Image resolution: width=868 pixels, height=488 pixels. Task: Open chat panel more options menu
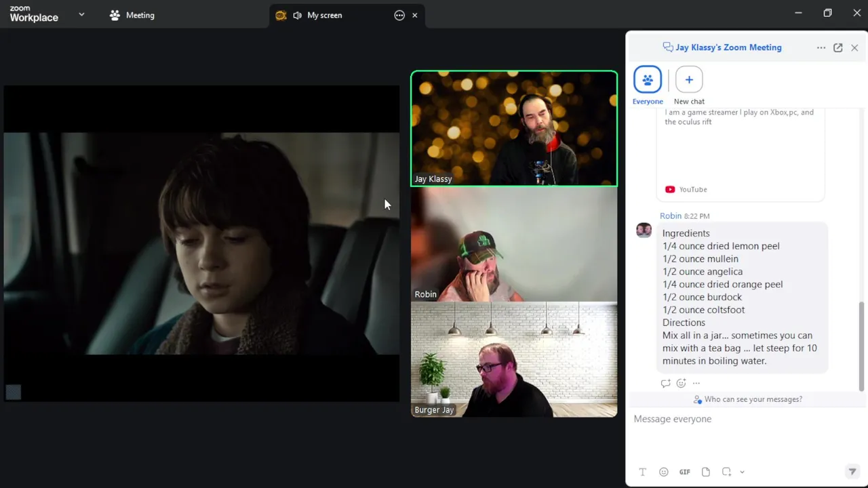pos(821,47)
